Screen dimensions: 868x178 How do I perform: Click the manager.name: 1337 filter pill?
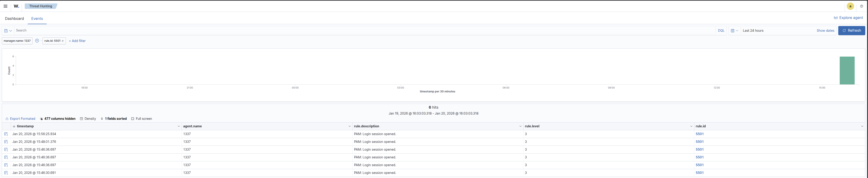[17, 41]
